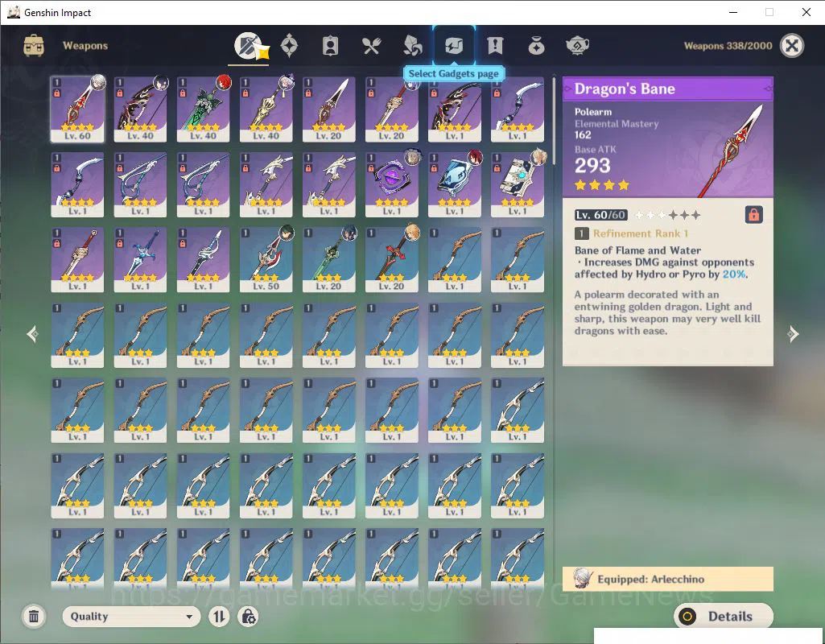Image resolution: width=825 pixels, height=644 pixels.
Task: Select the white book catalyst weapon
Action: (518, 184)
